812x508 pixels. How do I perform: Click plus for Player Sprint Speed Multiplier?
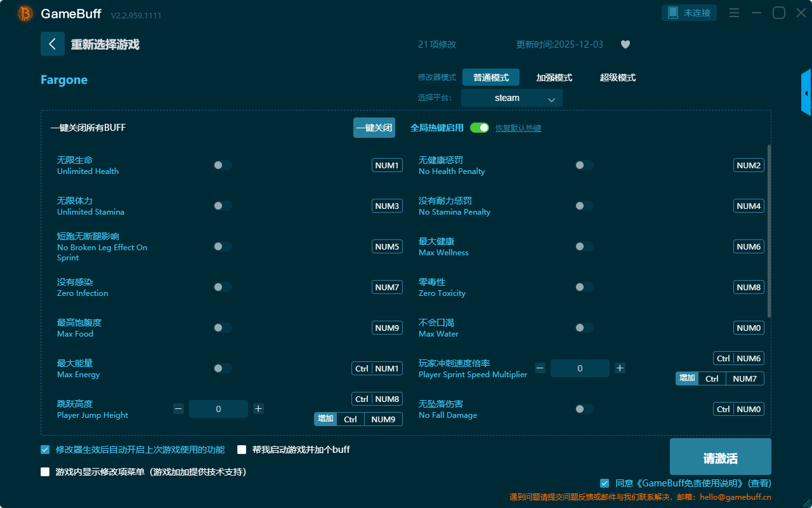coord(620,368)
